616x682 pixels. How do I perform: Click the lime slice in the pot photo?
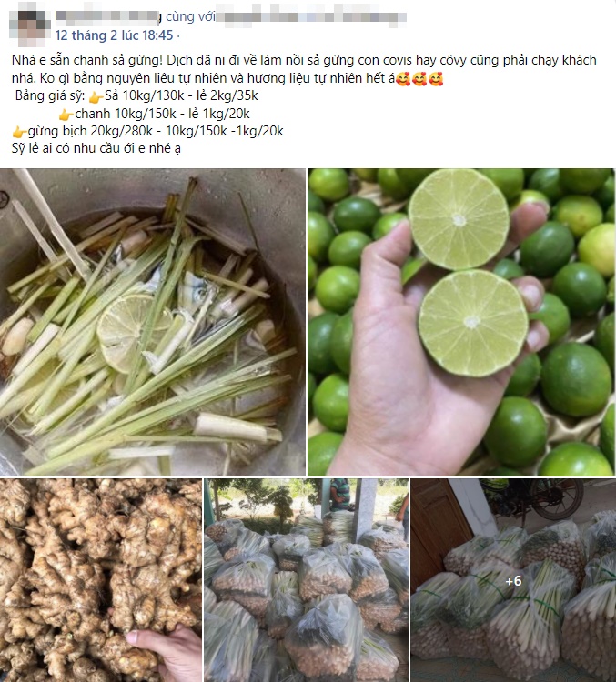[x=130, y=332]
